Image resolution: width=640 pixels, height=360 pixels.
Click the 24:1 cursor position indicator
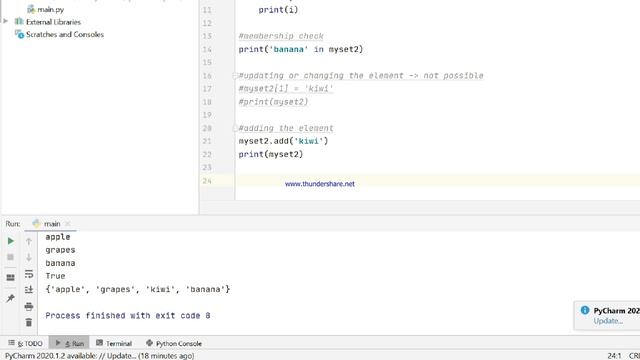[614, 356]
